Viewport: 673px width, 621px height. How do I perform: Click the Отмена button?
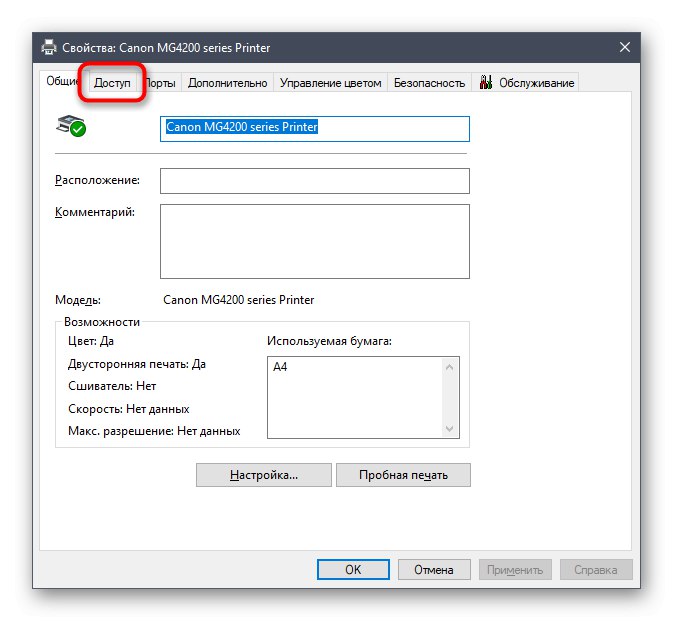434,570
